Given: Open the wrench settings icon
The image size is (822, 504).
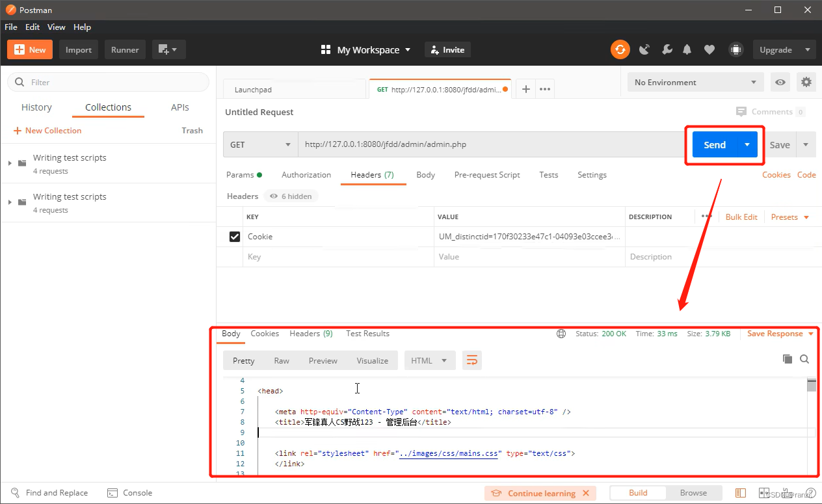Looking at the screenshot, I should [x=667, y=49].
